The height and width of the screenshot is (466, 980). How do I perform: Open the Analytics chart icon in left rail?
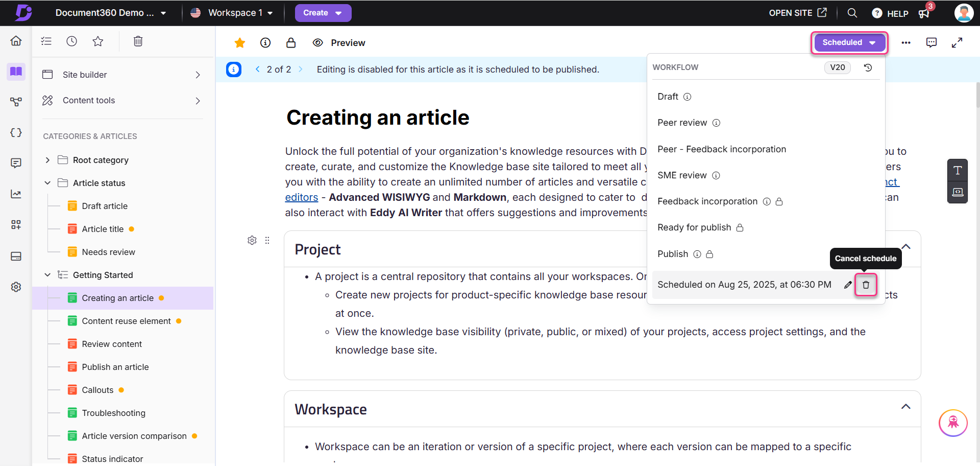[x=16, y=194]
